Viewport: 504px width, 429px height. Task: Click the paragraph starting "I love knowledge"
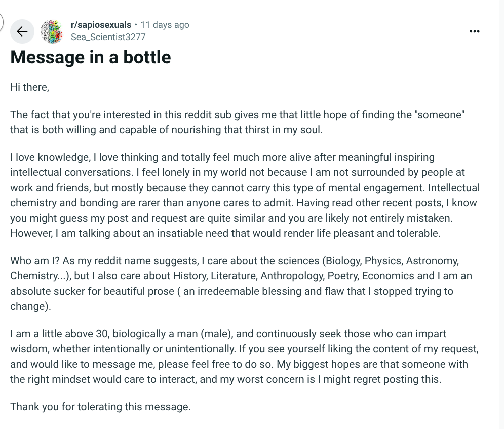[245, 195]
